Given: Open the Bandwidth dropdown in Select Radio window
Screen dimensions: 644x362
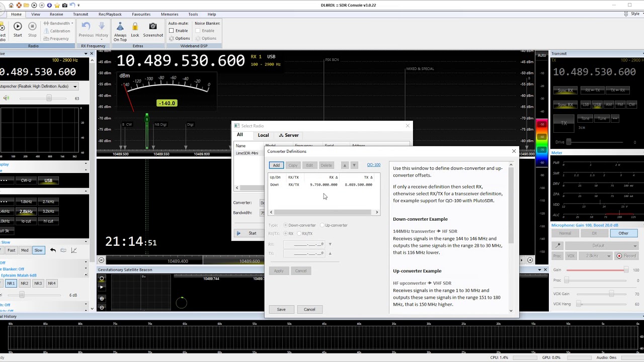Looking at the screenshot, I should click(x=263, y=213).
